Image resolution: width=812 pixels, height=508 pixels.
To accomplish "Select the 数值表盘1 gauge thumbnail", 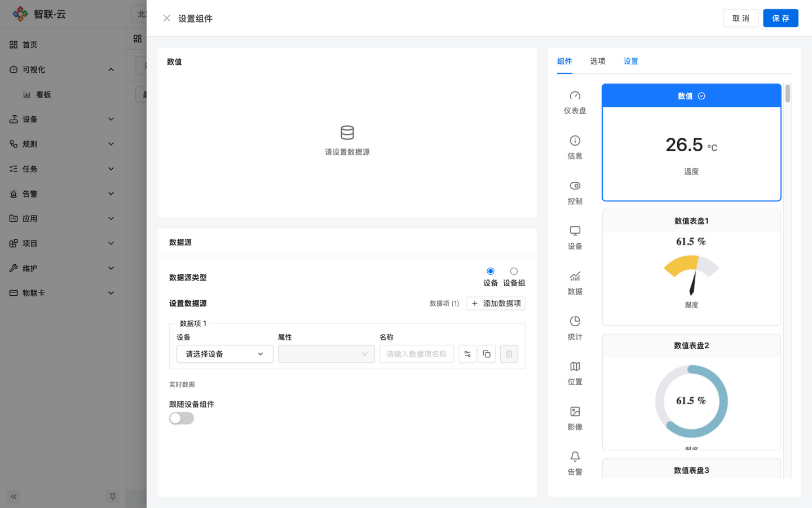I will pos(691,268).
